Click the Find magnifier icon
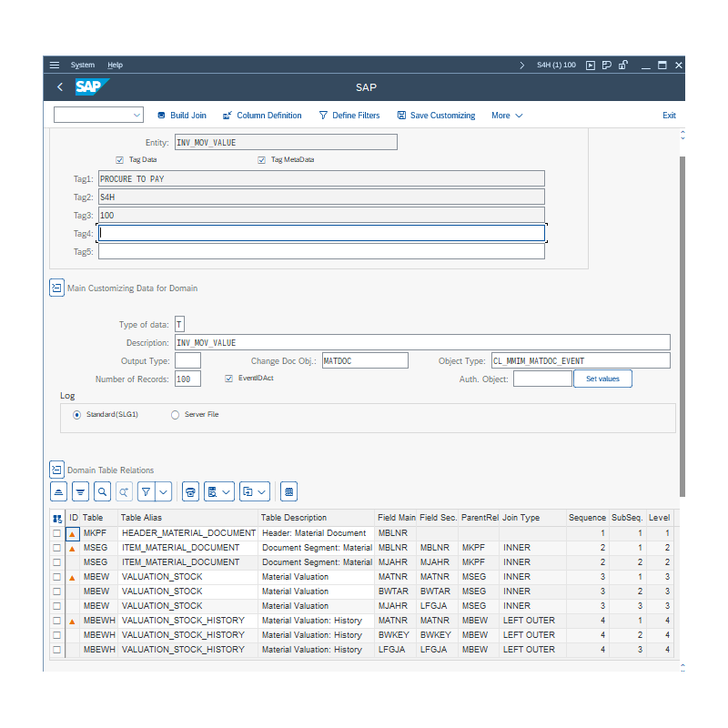 (102, 491)
